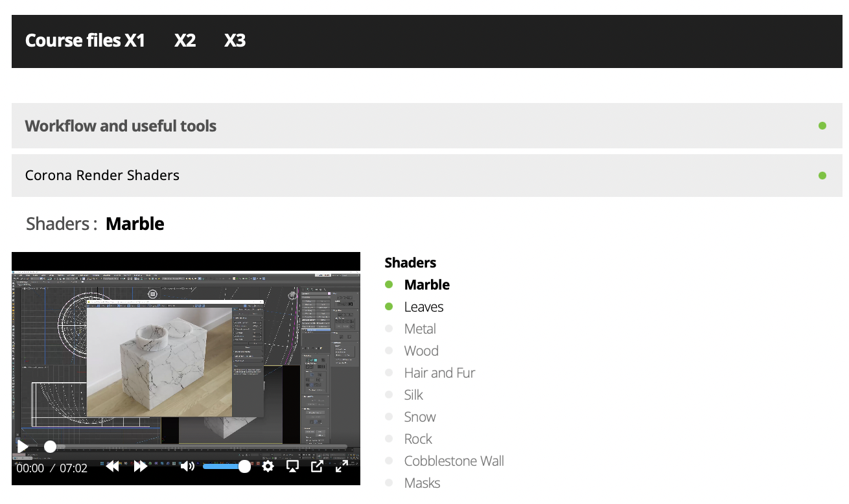
Task: Click the rewind double-arrow icon
Action: [113, 466]
